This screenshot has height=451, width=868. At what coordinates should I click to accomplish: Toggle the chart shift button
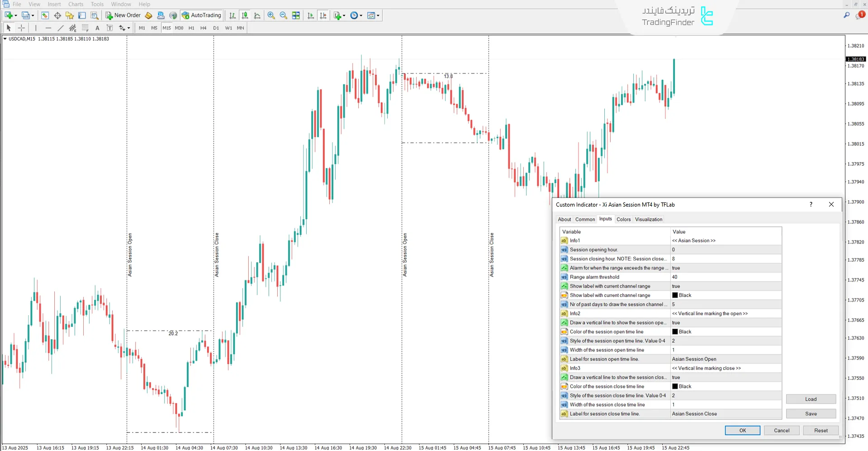point(323,15)
